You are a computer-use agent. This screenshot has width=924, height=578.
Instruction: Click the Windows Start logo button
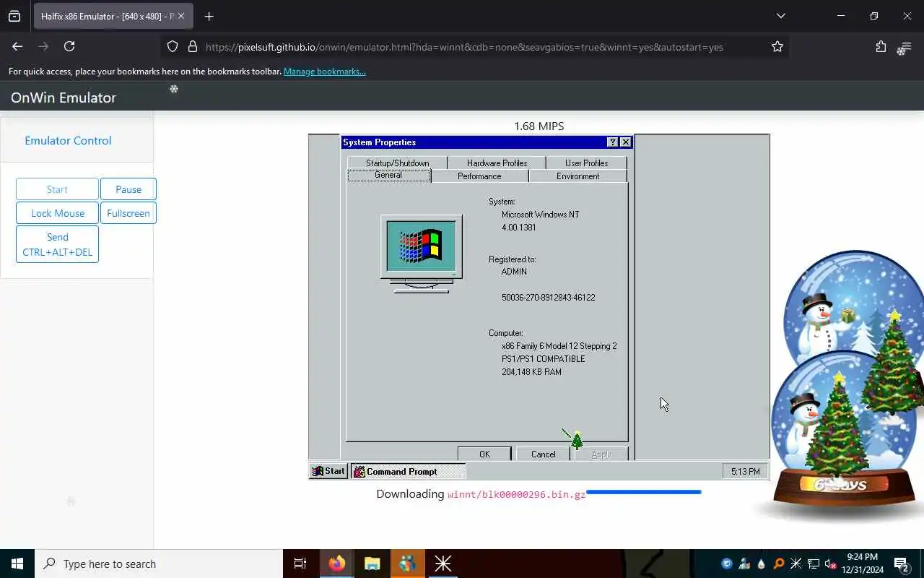coord(17,564)
